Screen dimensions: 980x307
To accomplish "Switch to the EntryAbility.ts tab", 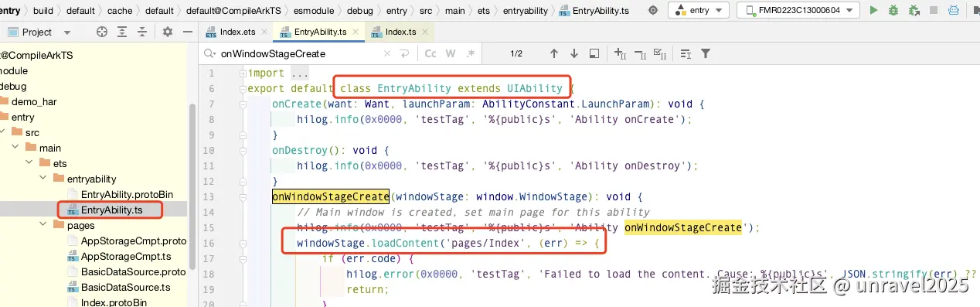I will (319, 32).
